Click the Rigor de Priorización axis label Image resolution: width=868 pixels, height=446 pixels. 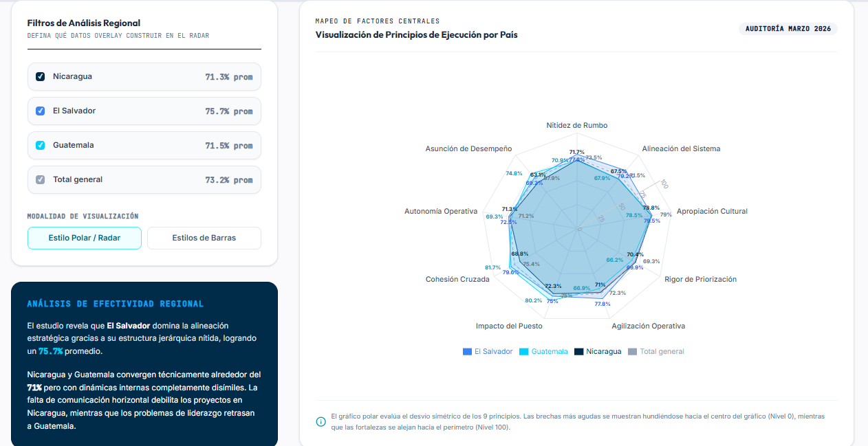pyautogui.click(x=700, y=279)
